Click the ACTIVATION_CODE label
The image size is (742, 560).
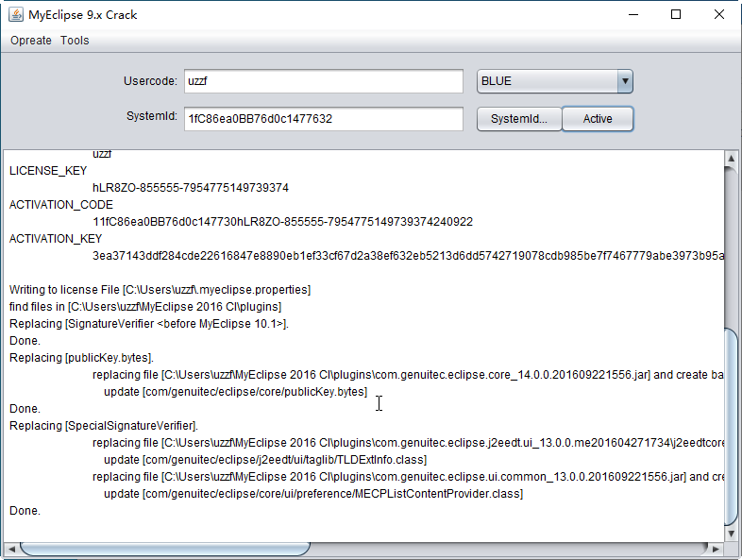coord(61,205)
